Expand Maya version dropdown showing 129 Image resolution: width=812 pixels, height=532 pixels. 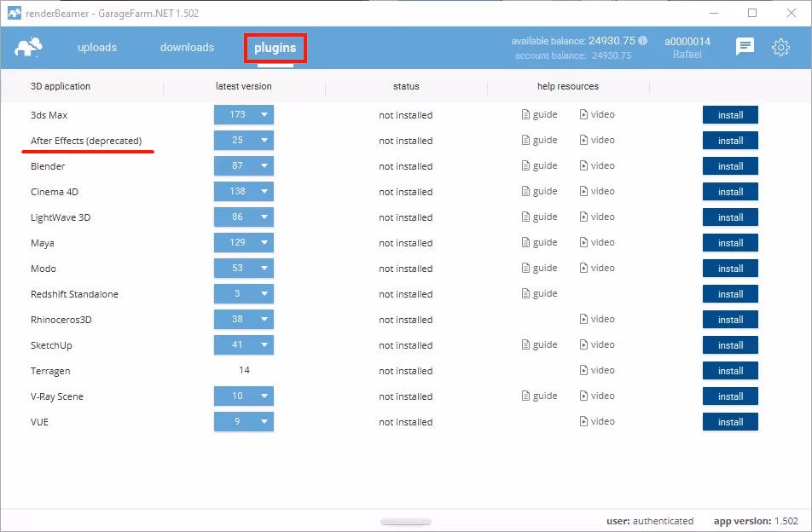pos(244,242)
